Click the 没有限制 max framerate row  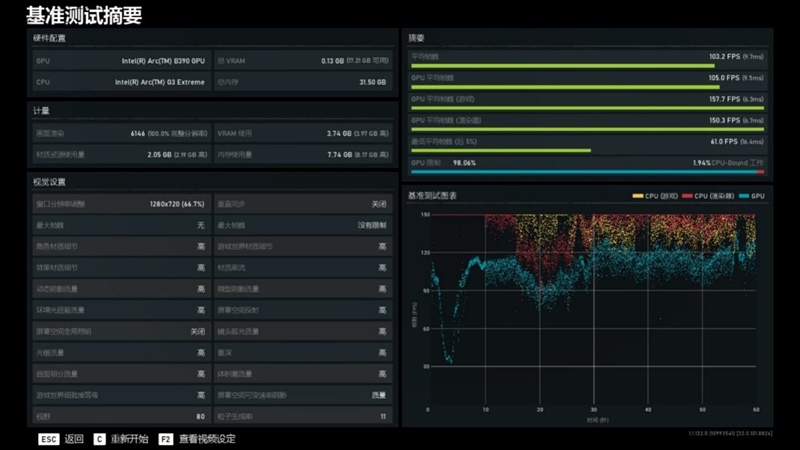pyautogui.click(x=303, y=225)
